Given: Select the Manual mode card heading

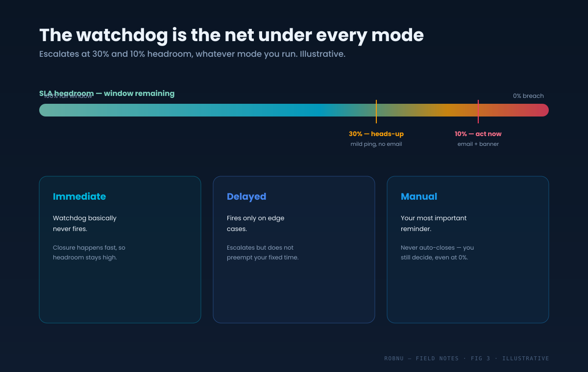Looking at the screenshot, I should point(419,196).
